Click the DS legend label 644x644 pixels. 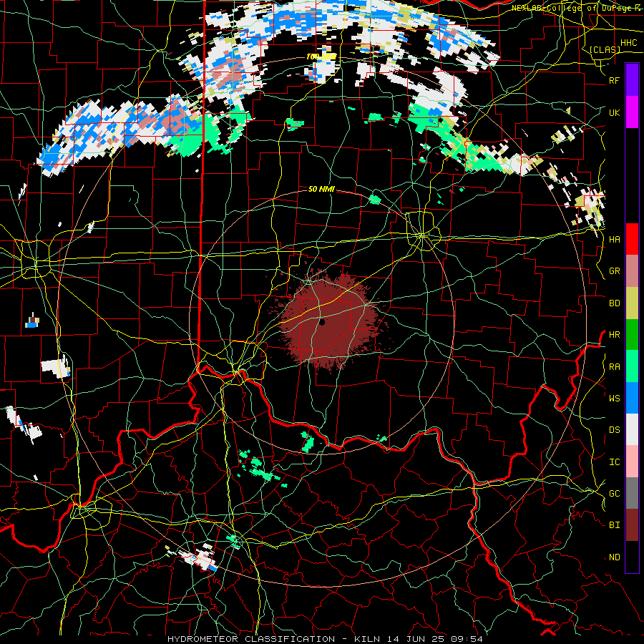pyautogui.click(x=615, y=430)
